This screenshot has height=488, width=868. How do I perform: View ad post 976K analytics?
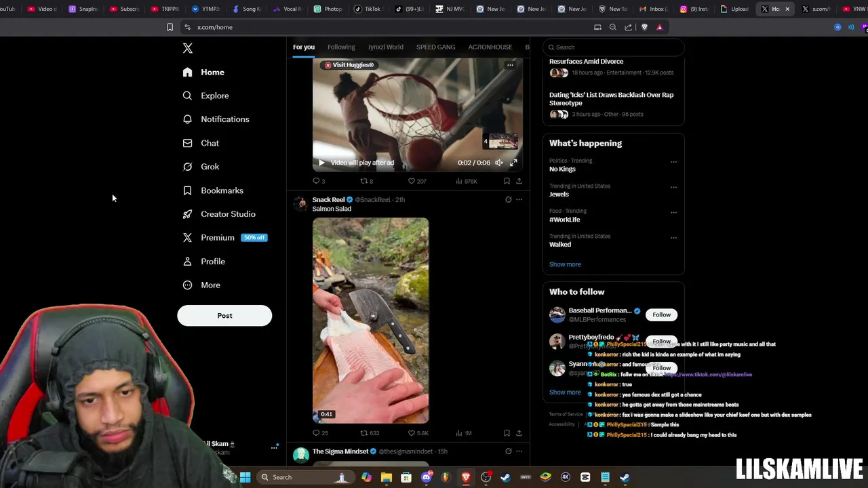click(x=467, y=181)
